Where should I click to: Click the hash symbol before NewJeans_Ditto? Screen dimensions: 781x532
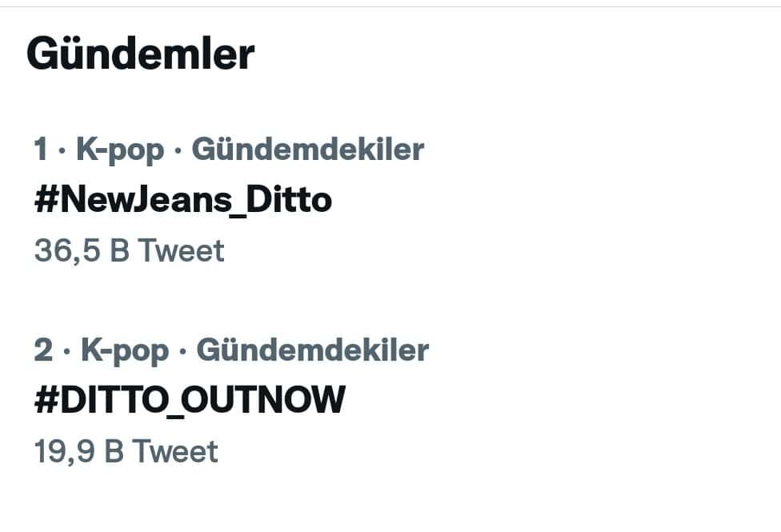point(44,200)
